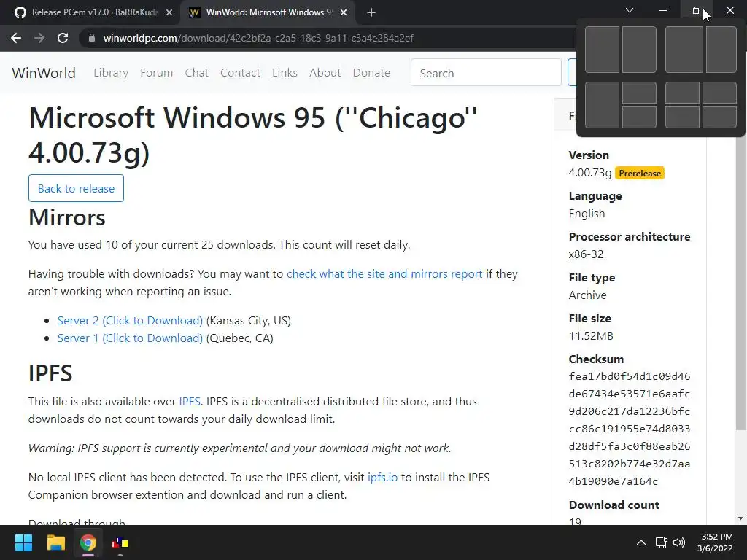Screen dimensions: 747x560
Task: Open the tab search chevron
Action: click(x=630, y=10)
